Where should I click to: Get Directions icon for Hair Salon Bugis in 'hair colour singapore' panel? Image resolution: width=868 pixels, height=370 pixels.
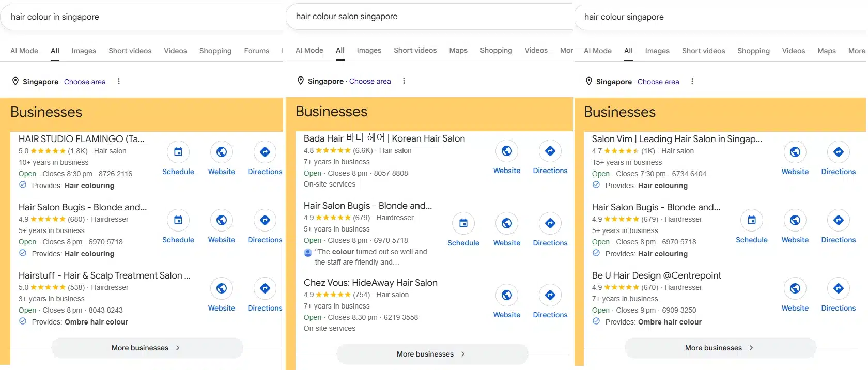[x=839, y=220]
